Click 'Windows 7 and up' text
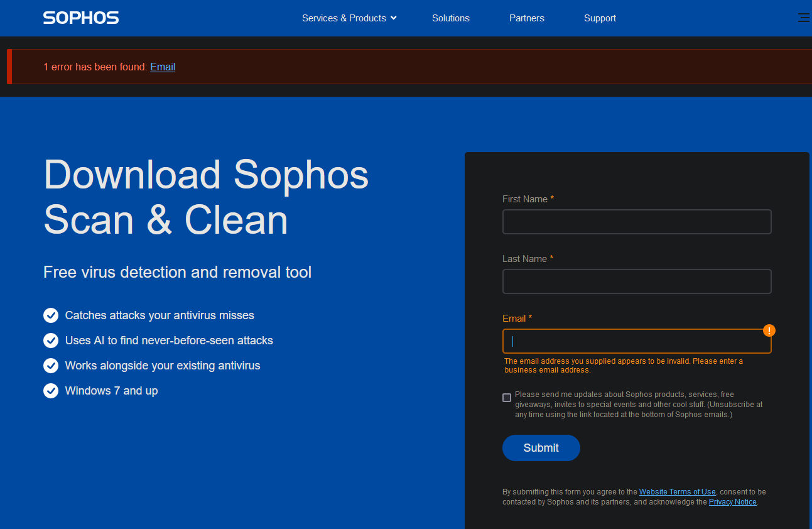The height and width of the screenshot is (529, 812). 111,391
